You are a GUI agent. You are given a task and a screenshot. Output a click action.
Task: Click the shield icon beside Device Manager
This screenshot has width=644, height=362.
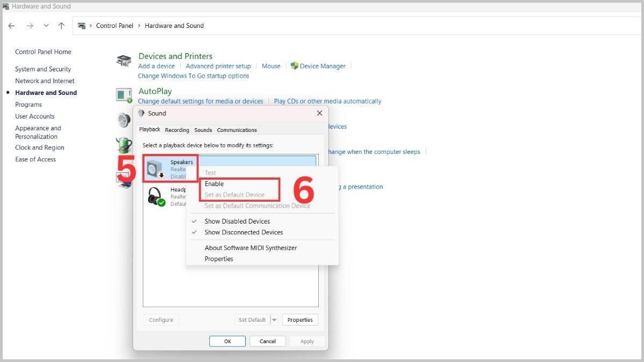tap(294, 66)
